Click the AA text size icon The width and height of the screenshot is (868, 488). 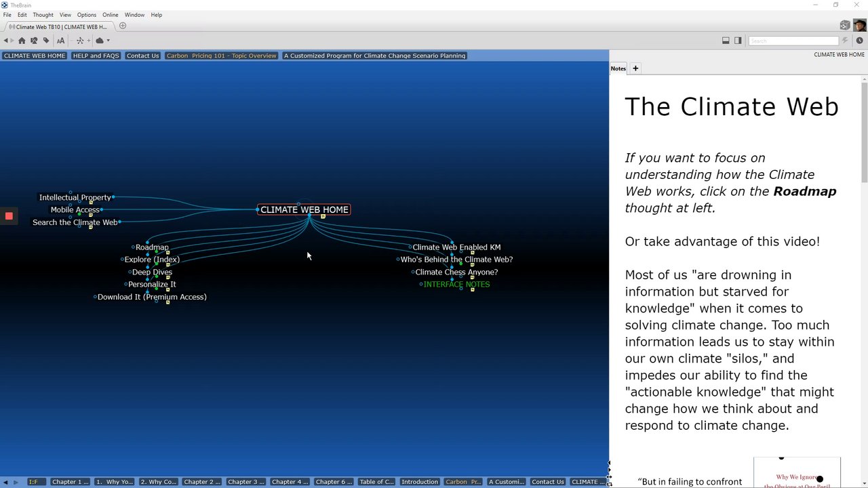click(60, 41)
